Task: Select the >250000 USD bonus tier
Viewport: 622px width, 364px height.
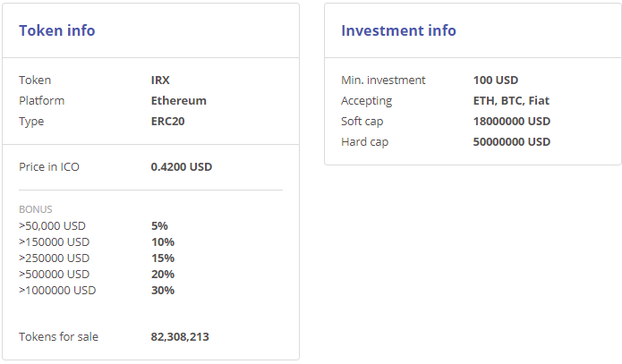Action: coord(54,258)
